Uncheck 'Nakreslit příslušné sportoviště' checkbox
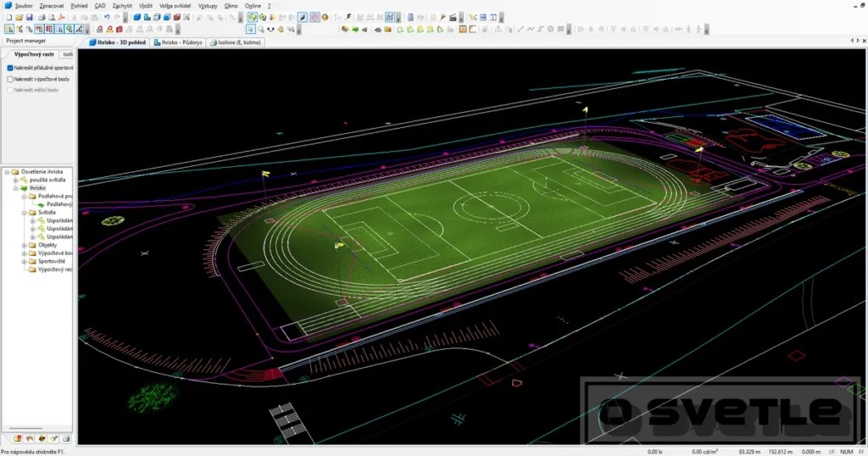The image size is (868, 456). point(10,68)
